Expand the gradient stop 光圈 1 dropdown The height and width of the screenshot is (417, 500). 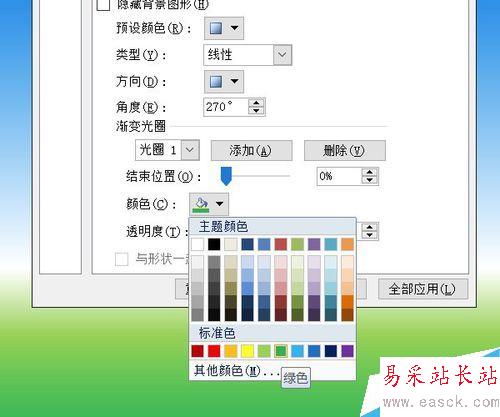click(190, 150)
